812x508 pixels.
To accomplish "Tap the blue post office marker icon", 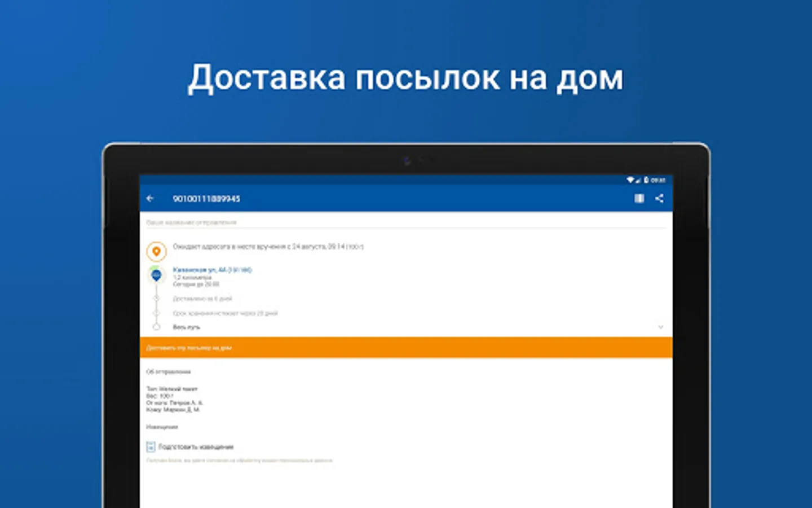I will pos(156,275).
